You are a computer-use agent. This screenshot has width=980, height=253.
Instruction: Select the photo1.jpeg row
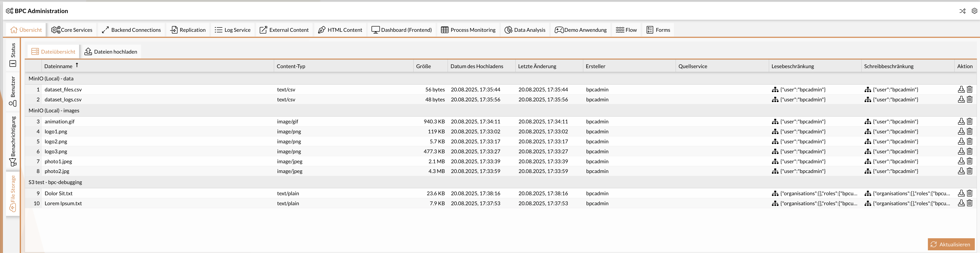[x=58, y=161]
